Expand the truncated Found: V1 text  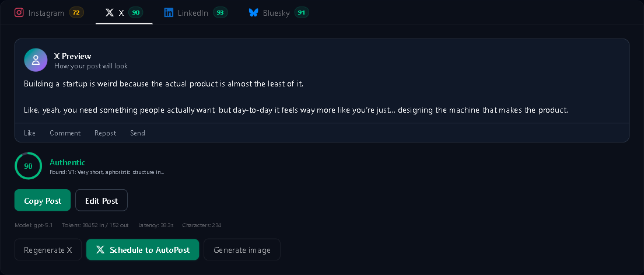coord(107,172)
